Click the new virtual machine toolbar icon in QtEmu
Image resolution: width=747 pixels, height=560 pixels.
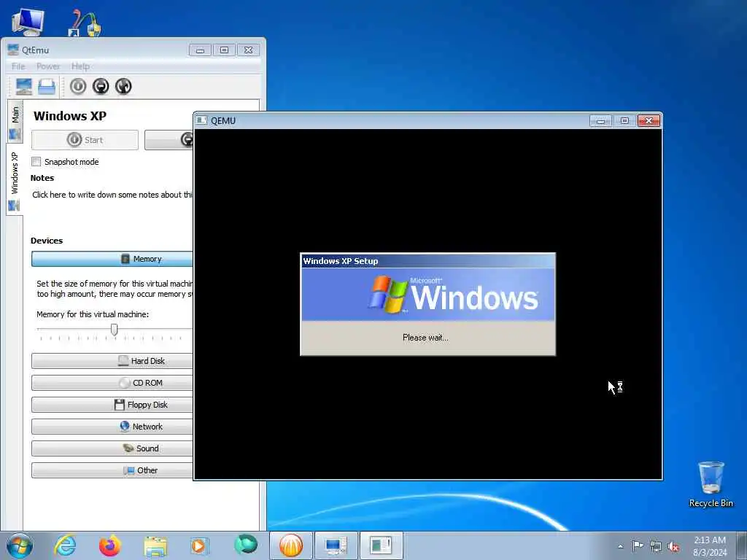(24, 86)
